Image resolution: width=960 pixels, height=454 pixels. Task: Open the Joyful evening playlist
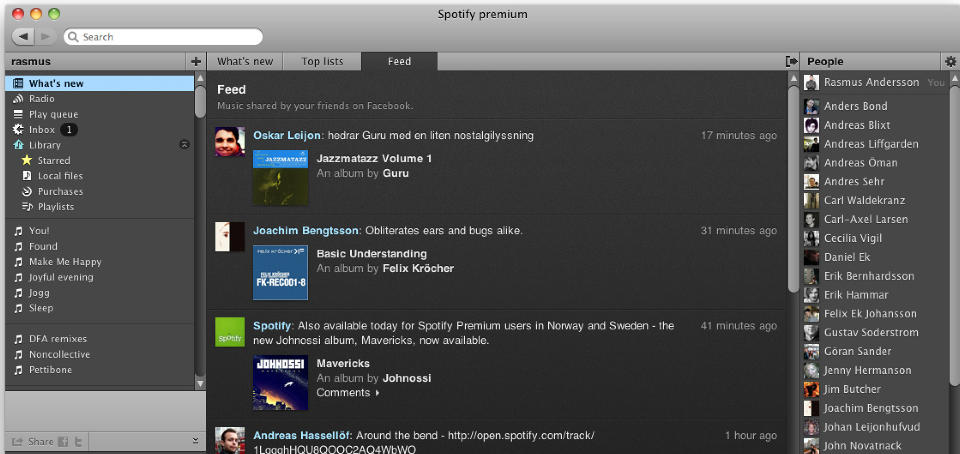[100, 277]
